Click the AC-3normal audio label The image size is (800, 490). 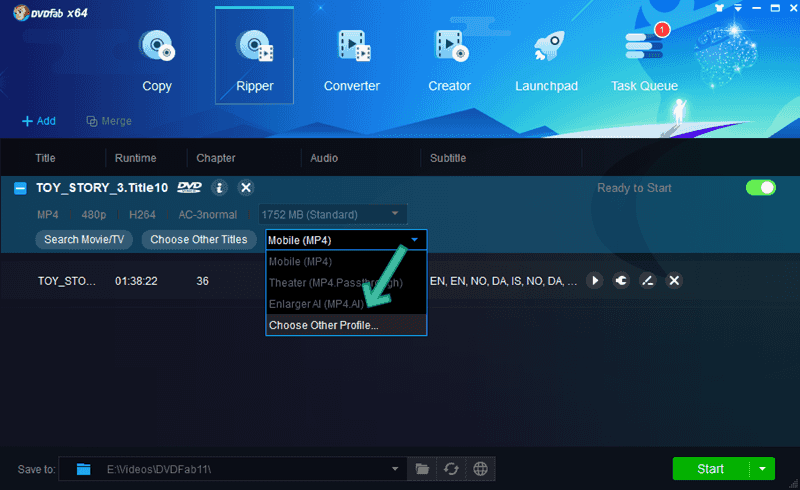point(208,215)
